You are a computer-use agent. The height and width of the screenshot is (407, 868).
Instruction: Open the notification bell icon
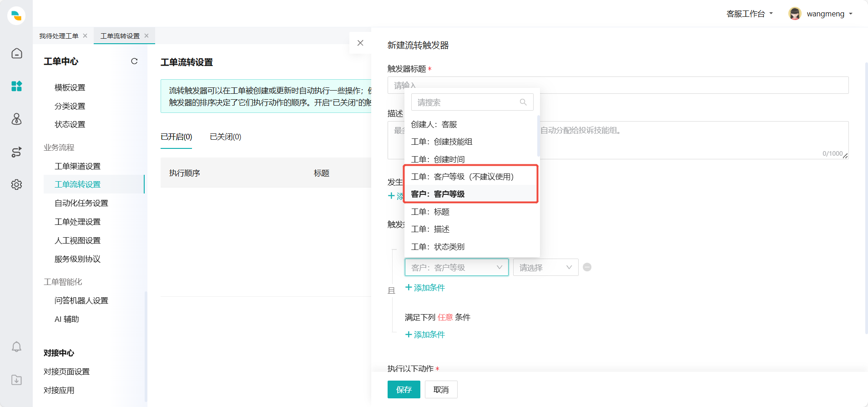click(16, 347)
